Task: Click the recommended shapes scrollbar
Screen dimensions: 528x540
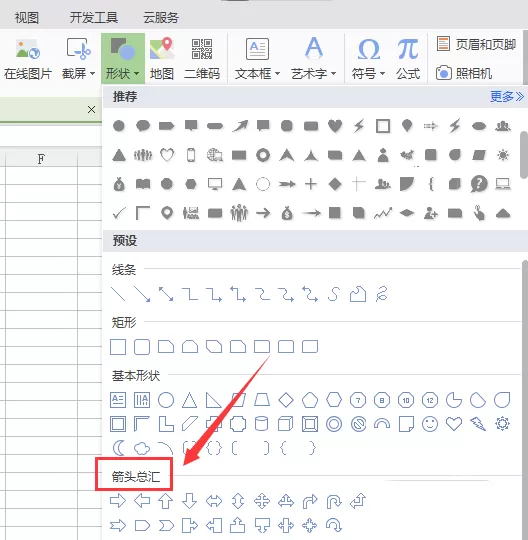Action: pos(524,155)
